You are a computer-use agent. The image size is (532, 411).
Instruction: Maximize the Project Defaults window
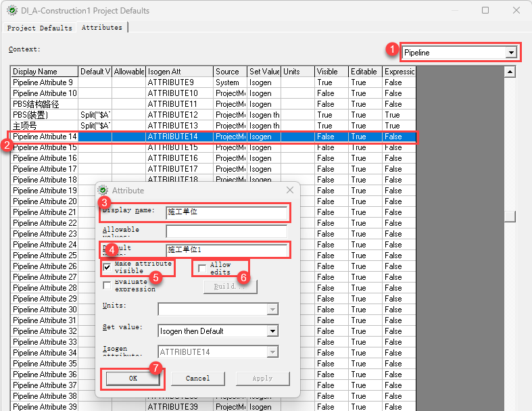pos(485,11)
